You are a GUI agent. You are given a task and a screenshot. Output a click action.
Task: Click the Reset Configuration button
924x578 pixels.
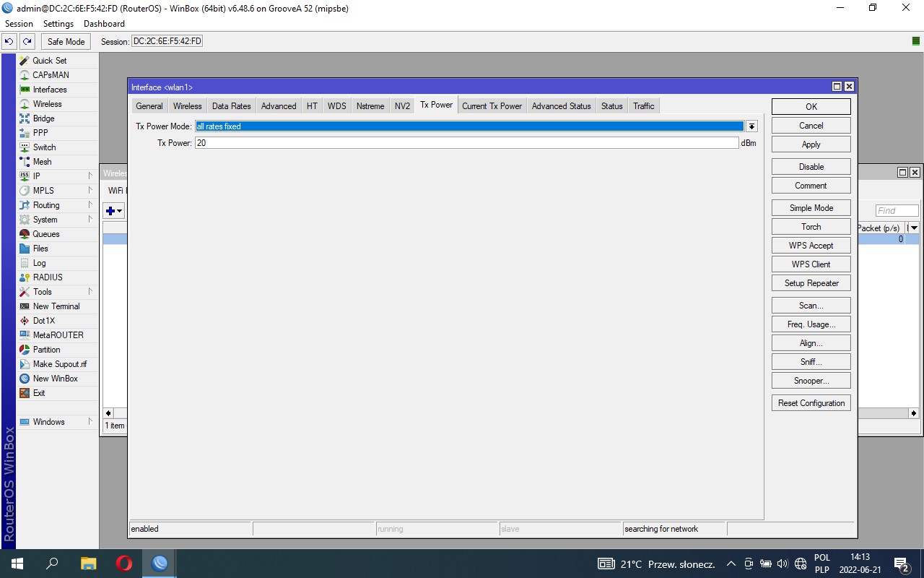click(x=811, y=403)
